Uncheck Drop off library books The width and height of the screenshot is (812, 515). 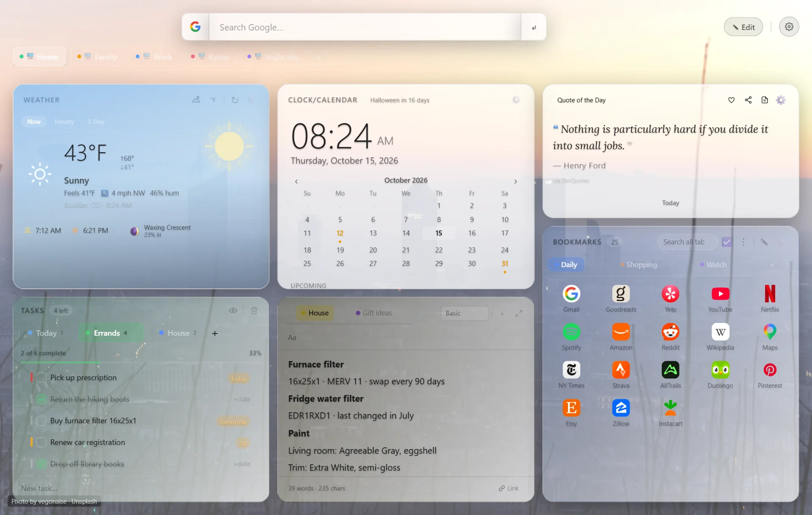[x=41, y=464]
